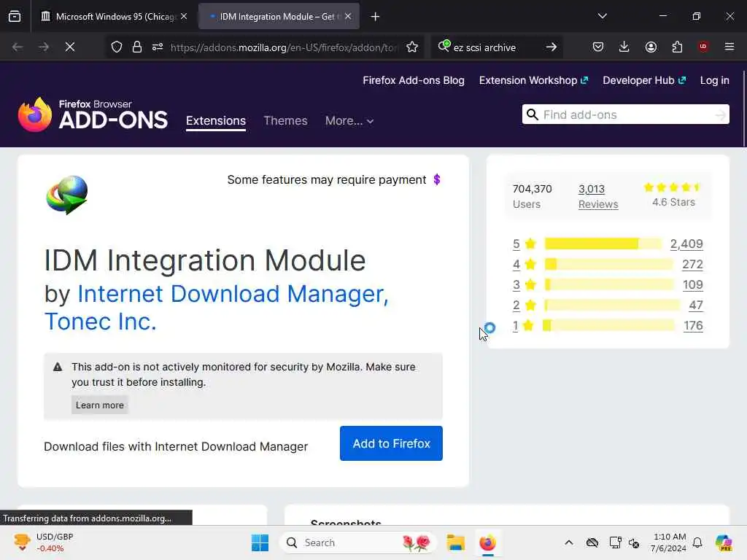The image size is (747, 560).
Task: Open Firefox View icon in tab strip
Action: 15,16
